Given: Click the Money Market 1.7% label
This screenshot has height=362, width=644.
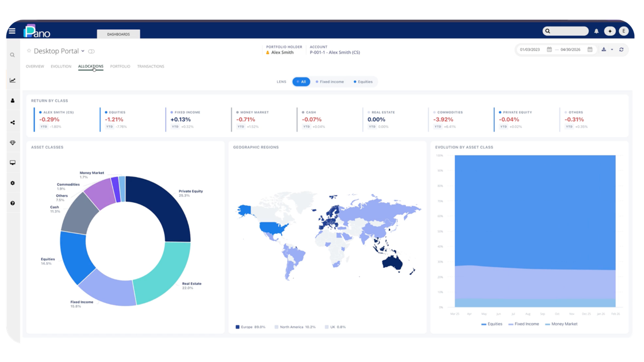Looking at the screenshot, I should click(91, 175).
